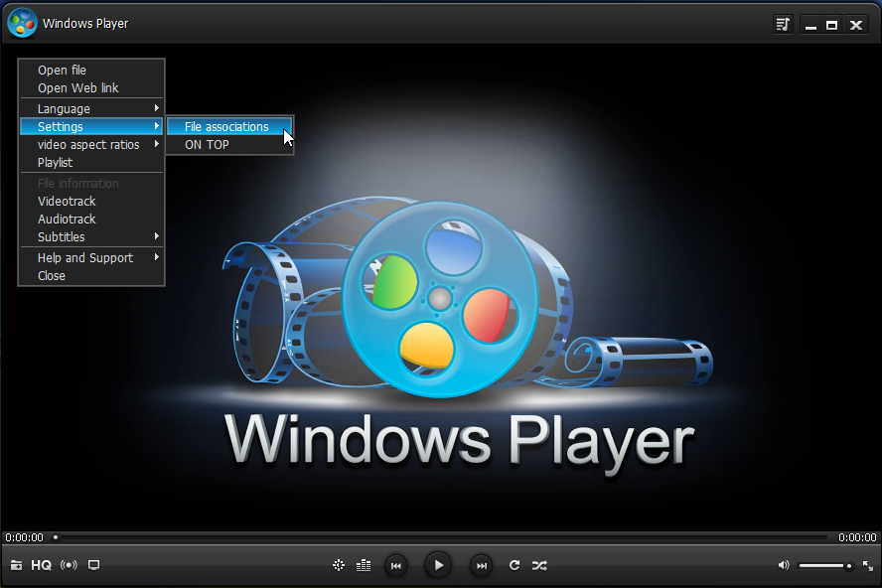Open File associations settings
This screenshot has height=588, width=882.
point(229,126)
